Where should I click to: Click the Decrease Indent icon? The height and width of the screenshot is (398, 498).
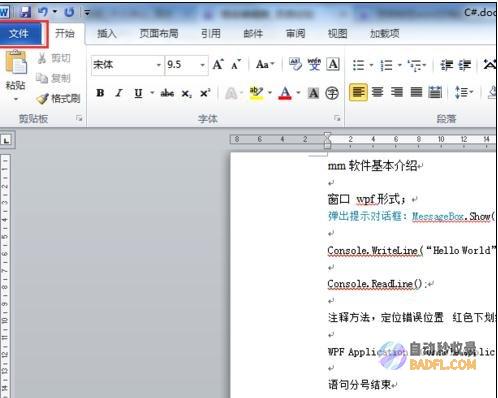447,65
